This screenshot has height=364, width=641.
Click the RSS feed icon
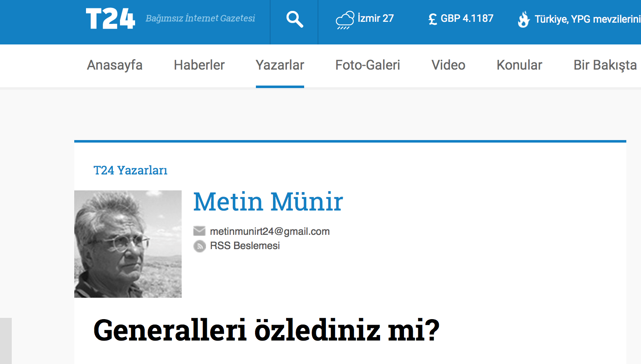click(199, 246)
